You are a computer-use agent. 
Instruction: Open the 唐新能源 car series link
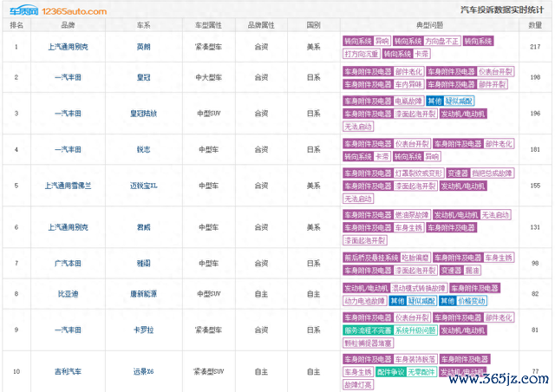[144, 294]
